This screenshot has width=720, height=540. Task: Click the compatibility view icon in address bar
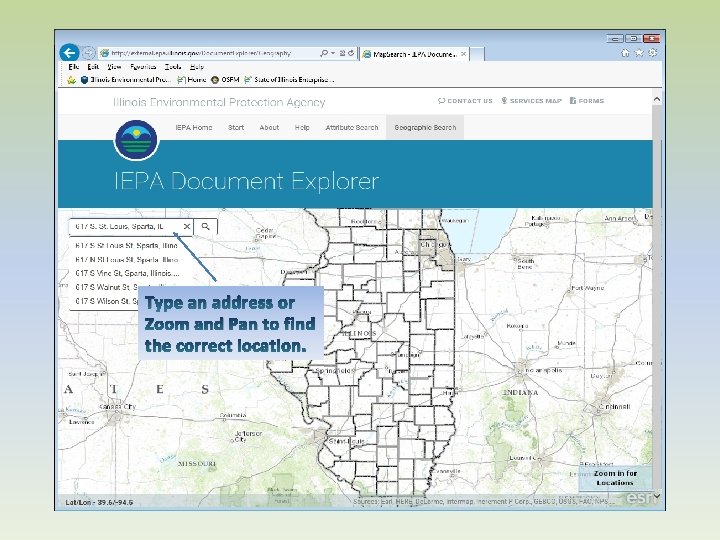pyautogui.click(x=343, y=53)
